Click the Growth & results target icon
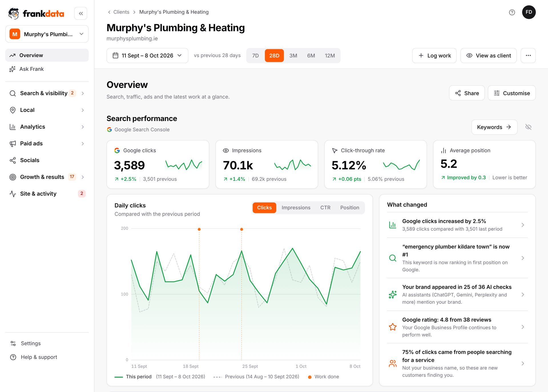 tap(13, 177)
